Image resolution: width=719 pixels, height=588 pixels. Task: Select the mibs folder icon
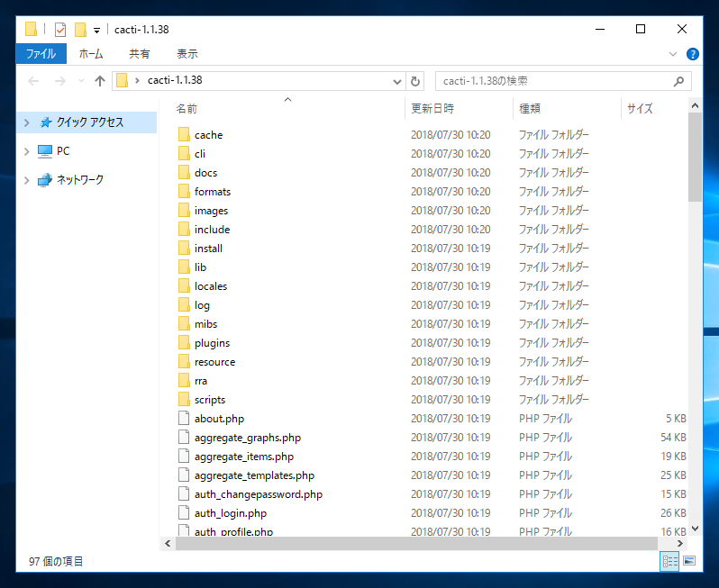pyautogui.click(x=184, y=324)
